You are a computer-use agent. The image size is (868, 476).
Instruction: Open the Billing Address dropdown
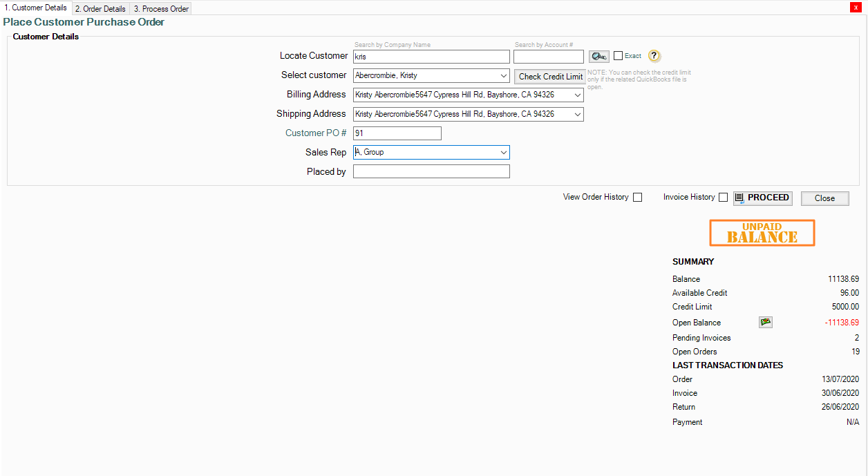pyautogui.click(x=576, y=95)
